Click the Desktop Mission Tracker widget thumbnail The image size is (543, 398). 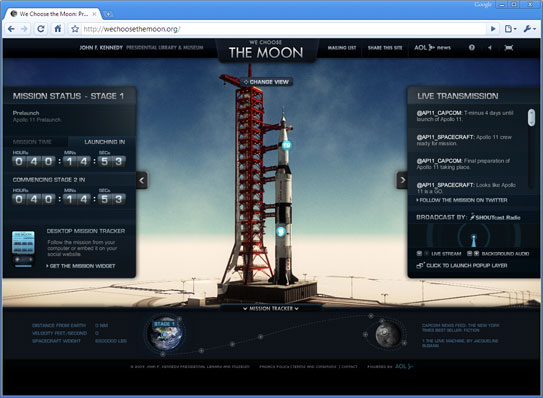[x=23, y=248]
